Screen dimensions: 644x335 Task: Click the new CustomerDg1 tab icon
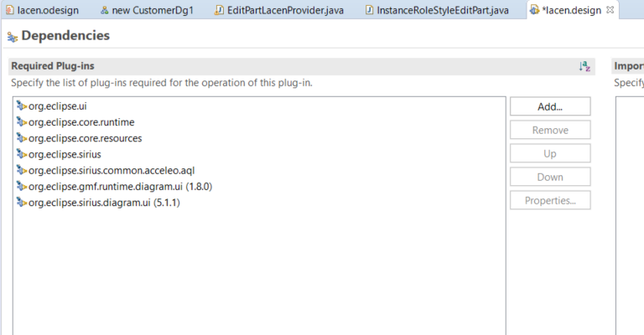tap(104, 10)
